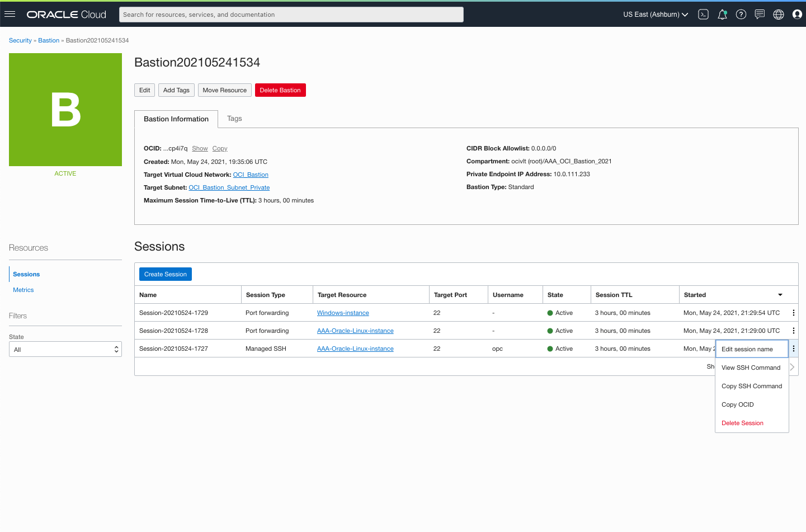Viewport: 806px width, 532px height.
Task: Click the help question mark icon
Action: click(x=741, y=15)
